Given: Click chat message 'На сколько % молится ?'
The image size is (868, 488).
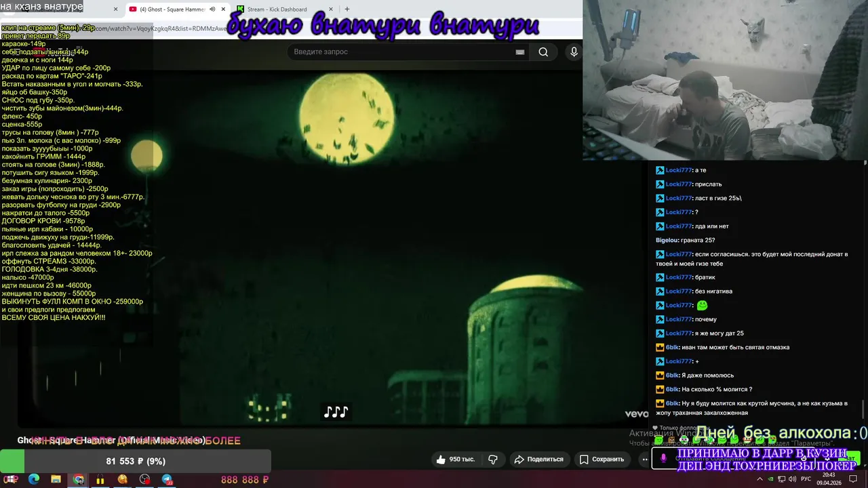Looking at the screenshot, I should point(717,389).
